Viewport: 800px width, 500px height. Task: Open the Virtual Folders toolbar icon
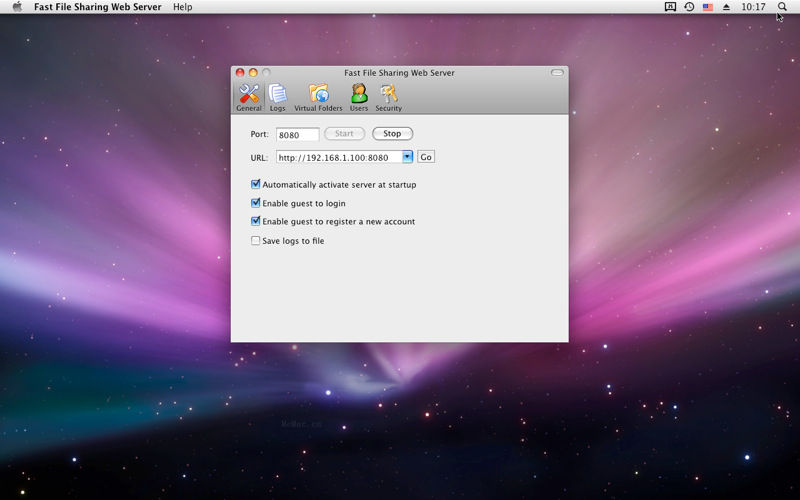click(318, 97)
